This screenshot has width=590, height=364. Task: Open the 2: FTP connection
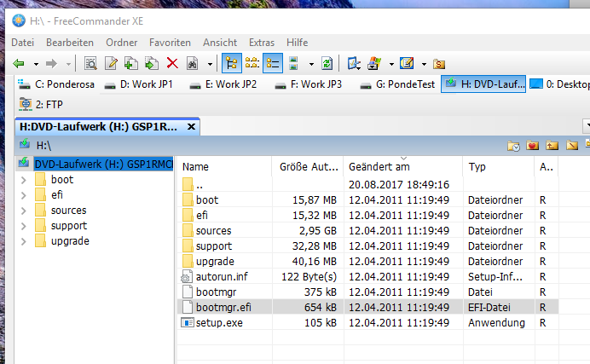click(41, 105)
